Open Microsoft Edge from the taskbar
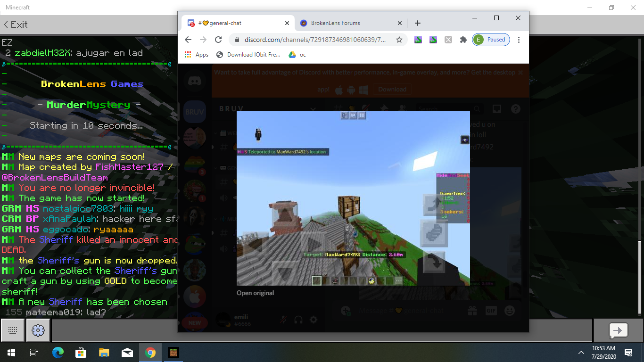This screenshot has width=644, height=362. coord(58,352)
